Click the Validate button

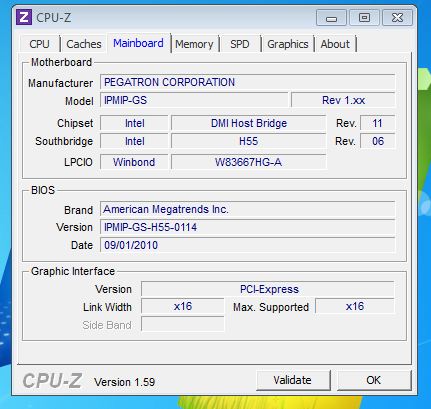[293, 380]
